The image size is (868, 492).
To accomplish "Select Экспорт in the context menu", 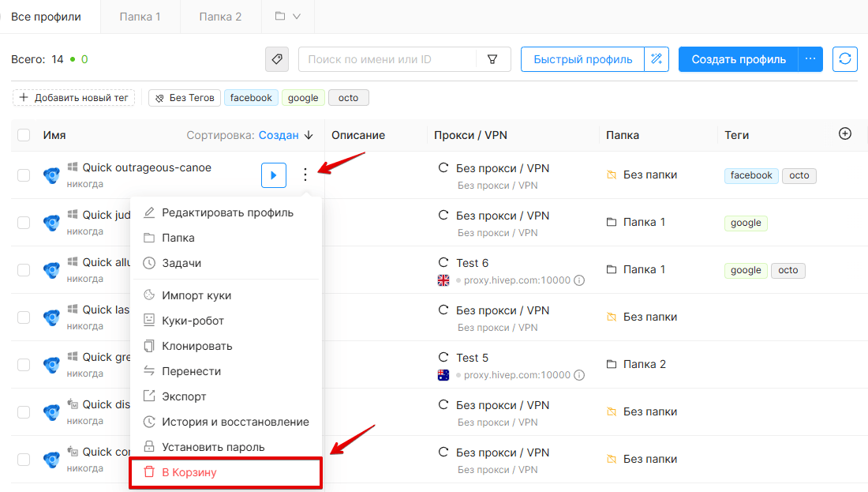I will tap(226, 396).
